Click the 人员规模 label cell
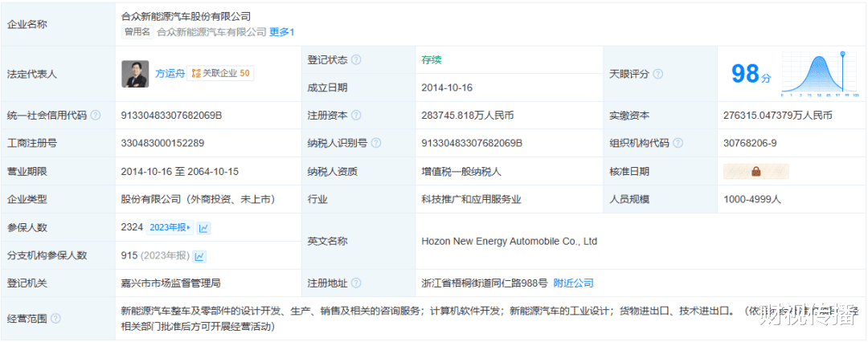The width and height of the screenshot is (868, 342). pos(661,199)
